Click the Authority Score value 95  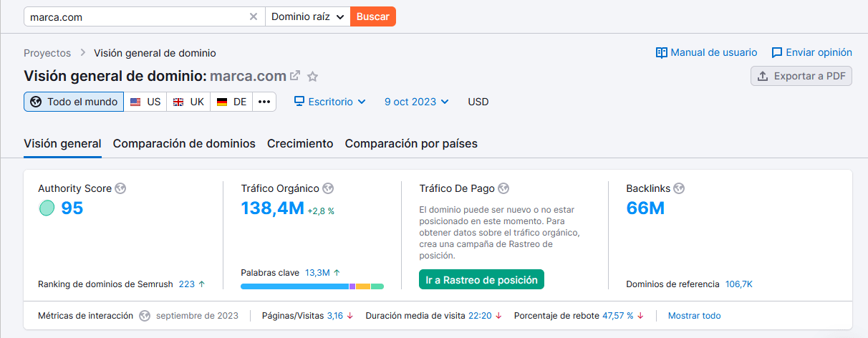pos(72,208)
